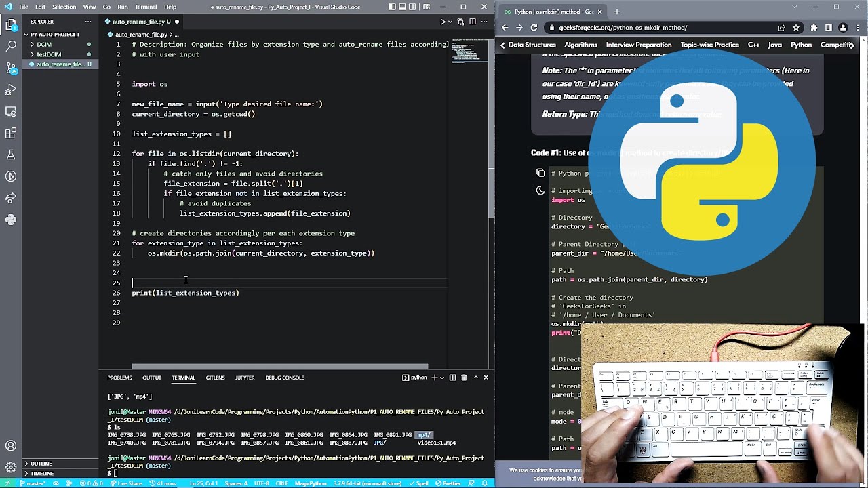
Task: Click Chrome back arrow
Action: click(505, 28)
